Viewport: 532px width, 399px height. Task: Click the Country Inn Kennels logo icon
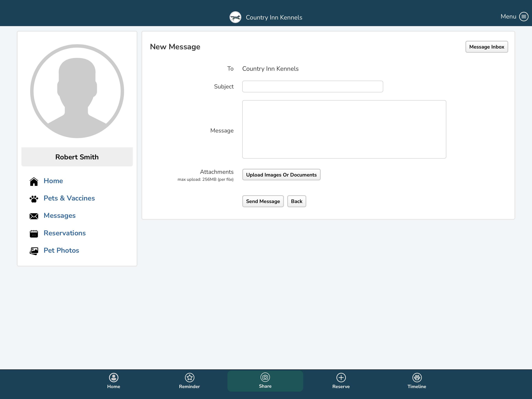(x=235, y=17)
